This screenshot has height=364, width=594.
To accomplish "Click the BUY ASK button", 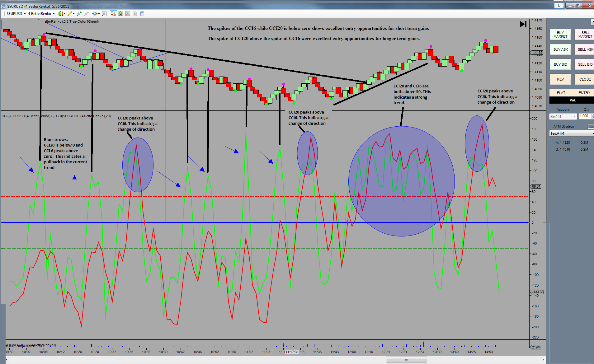I will click(x=560, y=49).
